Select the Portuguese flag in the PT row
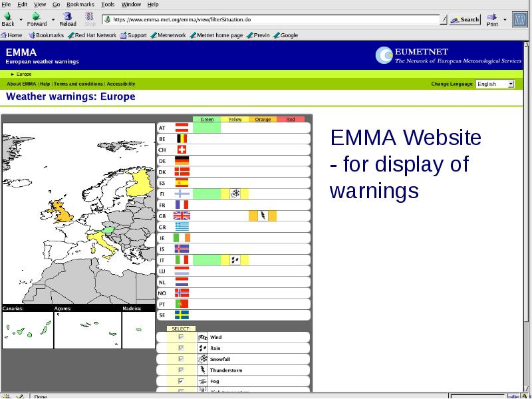Screen dimensions: 532x399 [182, 304]
